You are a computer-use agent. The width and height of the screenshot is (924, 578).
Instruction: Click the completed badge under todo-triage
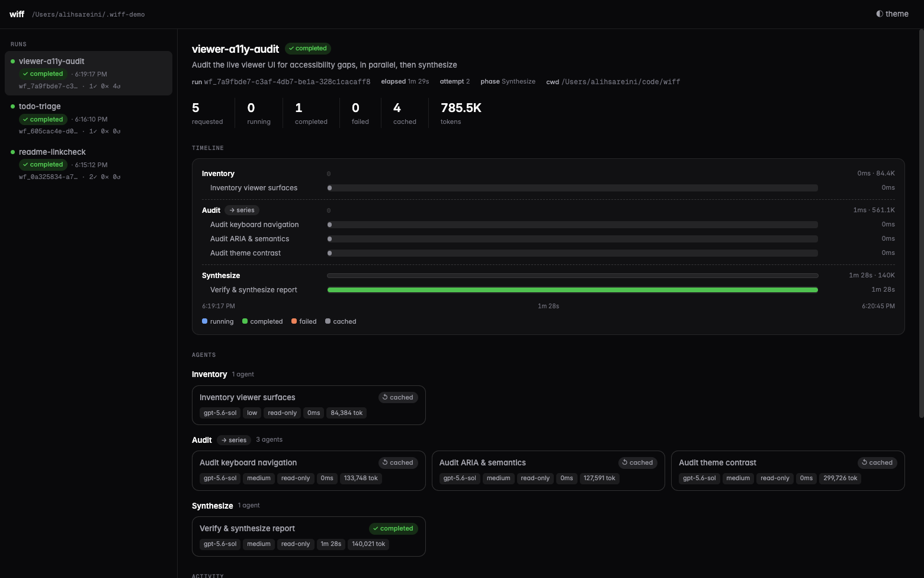pyautogui.click(x=43, y=119)
